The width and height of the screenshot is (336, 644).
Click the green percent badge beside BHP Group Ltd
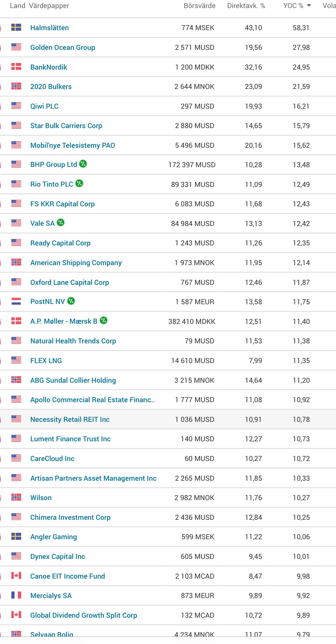(x=83, y=164)
